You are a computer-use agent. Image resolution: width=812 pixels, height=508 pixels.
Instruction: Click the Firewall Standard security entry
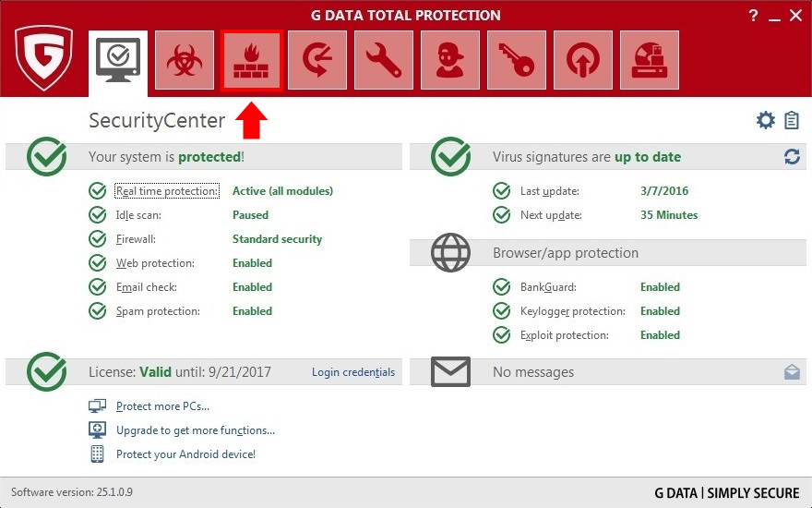coord(277,239)
